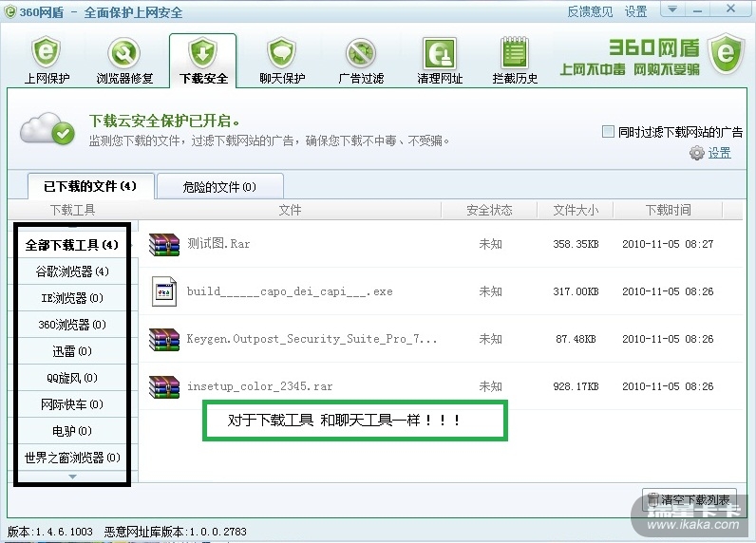
Task: Minimize the 360网盾 window
Action: 697,9
